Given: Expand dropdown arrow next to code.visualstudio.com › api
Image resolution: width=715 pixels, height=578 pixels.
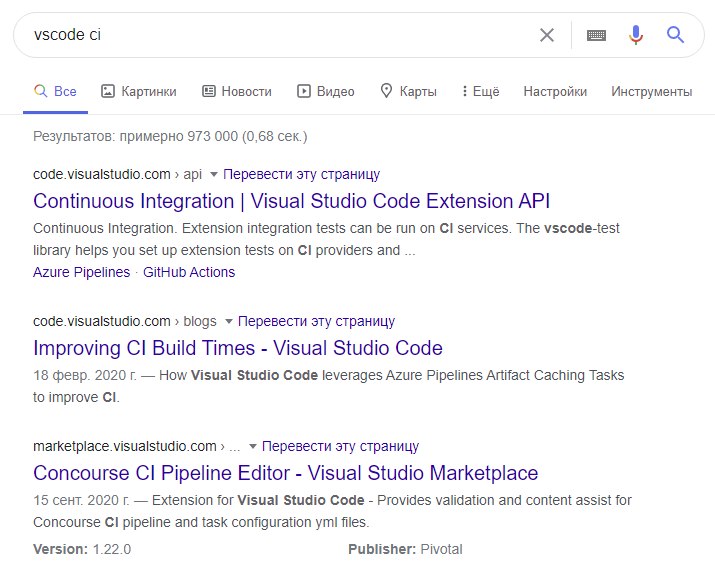Looking at the screenshot, I should point(213,174).
